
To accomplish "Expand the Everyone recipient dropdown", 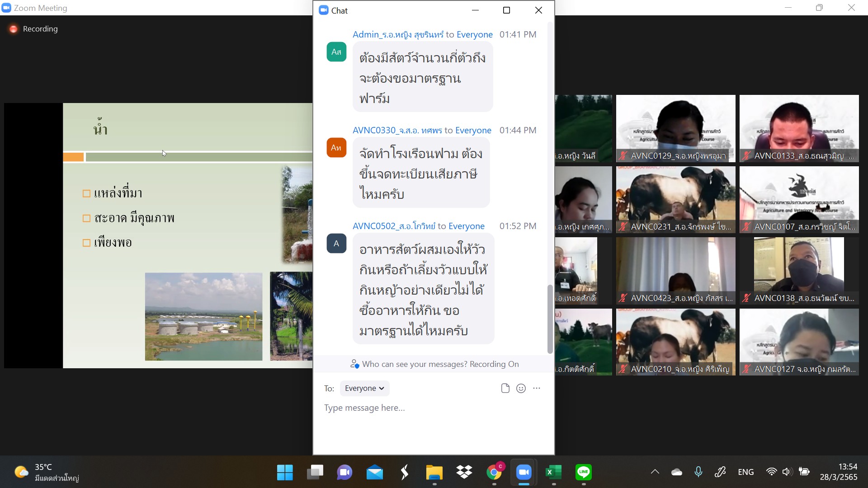I will click(x=364, y=388).
